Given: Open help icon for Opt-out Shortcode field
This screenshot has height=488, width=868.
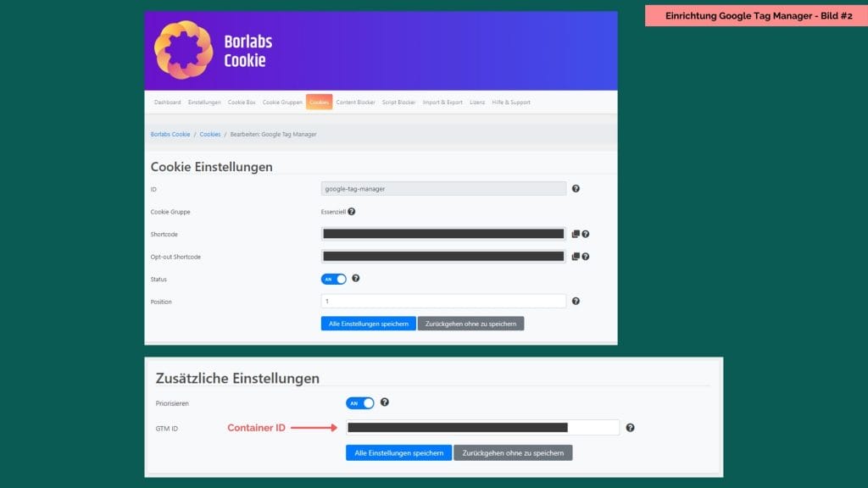Looking at the screenshot, I should [x=586, y=257].
